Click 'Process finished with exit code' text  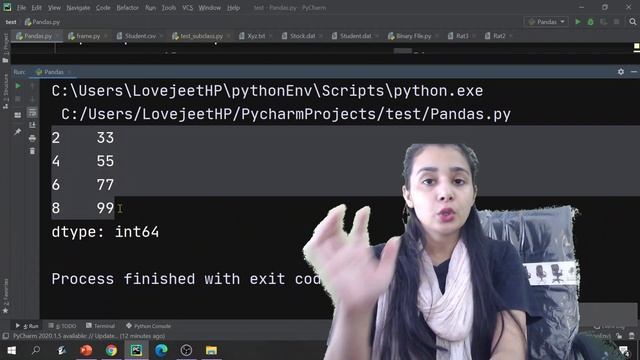187,279
